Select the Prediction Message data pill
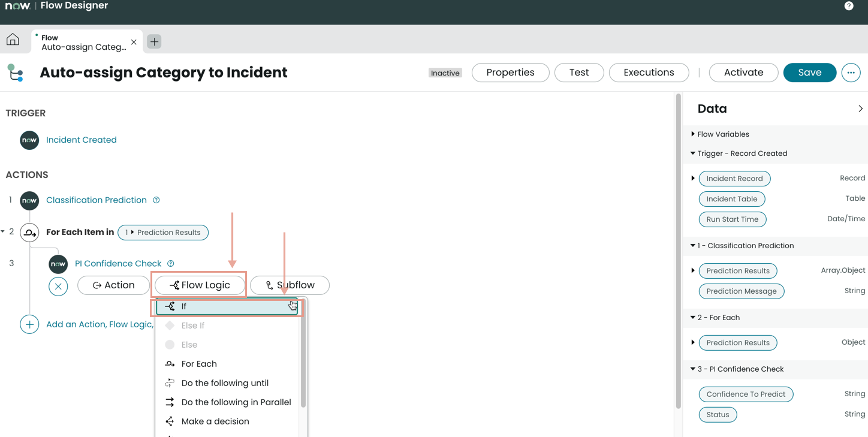This screenshot has height=437, width=868. tap(742, 291)
